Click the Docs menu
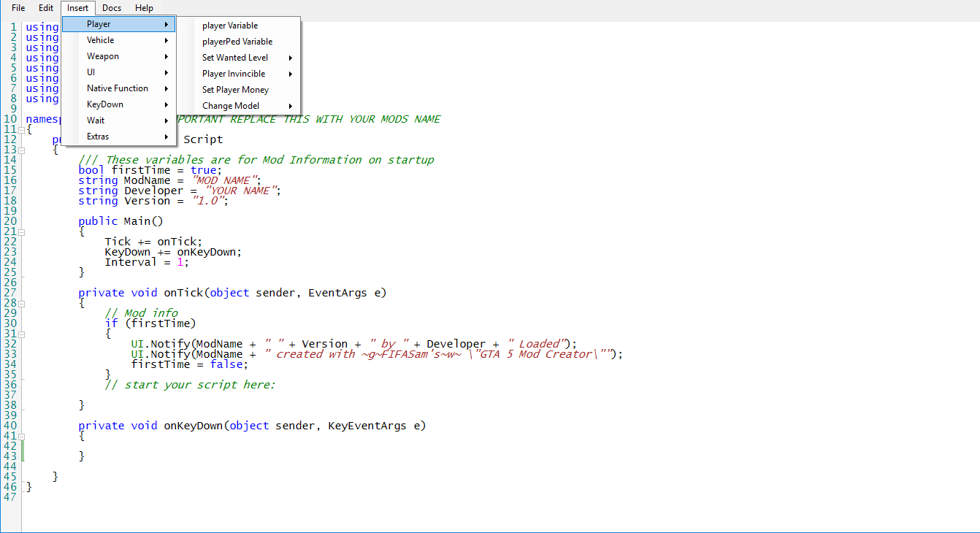This screenshot has width=980, height=533. pyautogui.click(x=112, y=8)
